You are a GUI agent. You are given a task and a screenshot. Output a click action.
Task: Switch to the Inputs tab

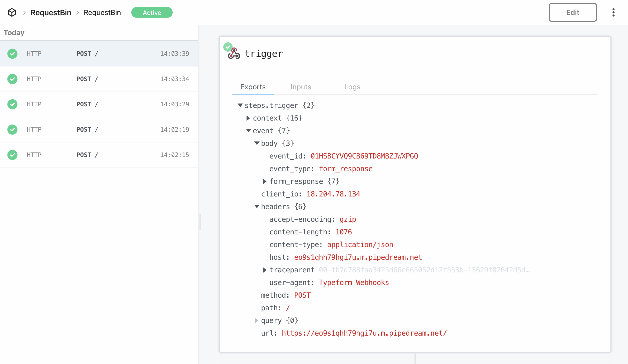[301, 87]
